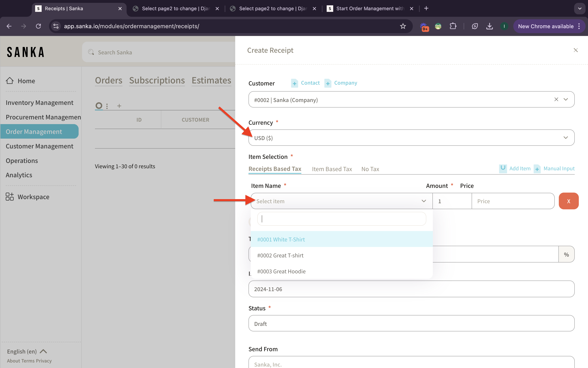Add a new Company customer

[x=341, y=83]
